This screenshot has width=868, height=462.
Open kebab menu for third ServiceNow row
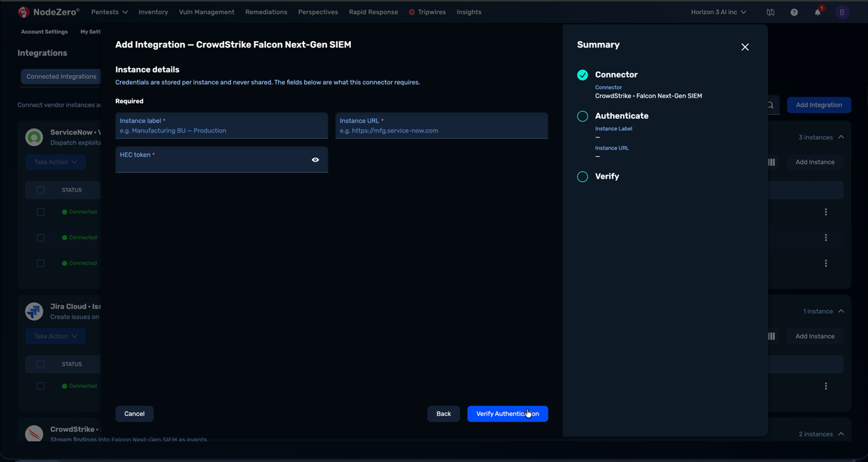tap(826, 263)
